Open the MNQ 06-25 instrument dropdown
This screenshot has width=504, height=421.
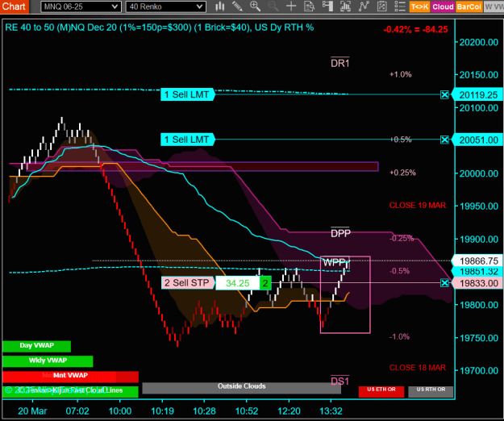81,6
